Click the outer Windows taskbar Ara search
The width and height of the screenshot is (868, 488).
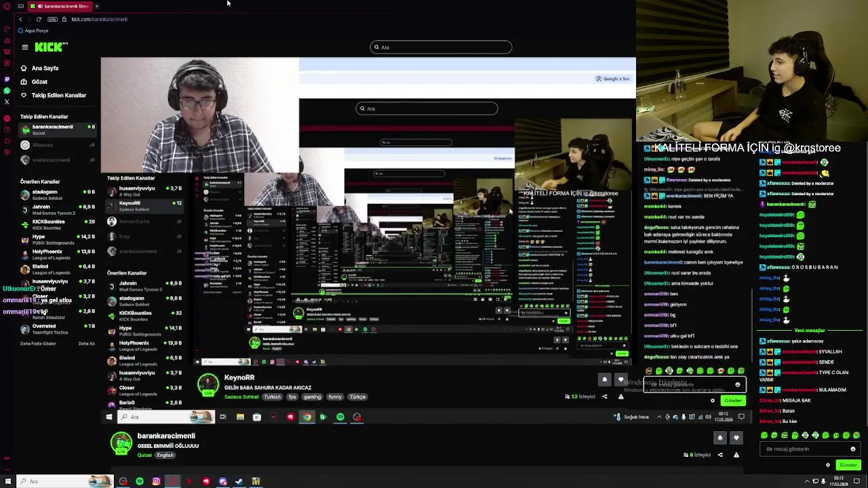click(64, 481)
